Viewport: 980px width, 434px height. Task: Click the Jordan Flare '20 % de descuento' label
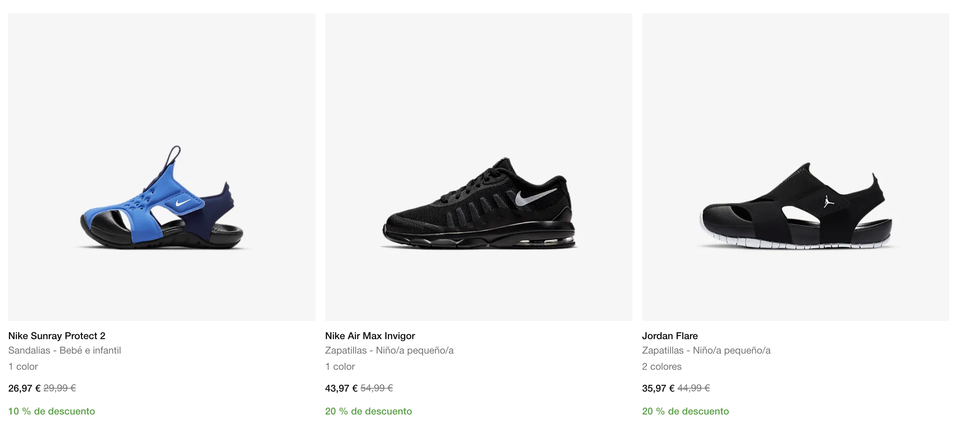[x=686, y=411]
